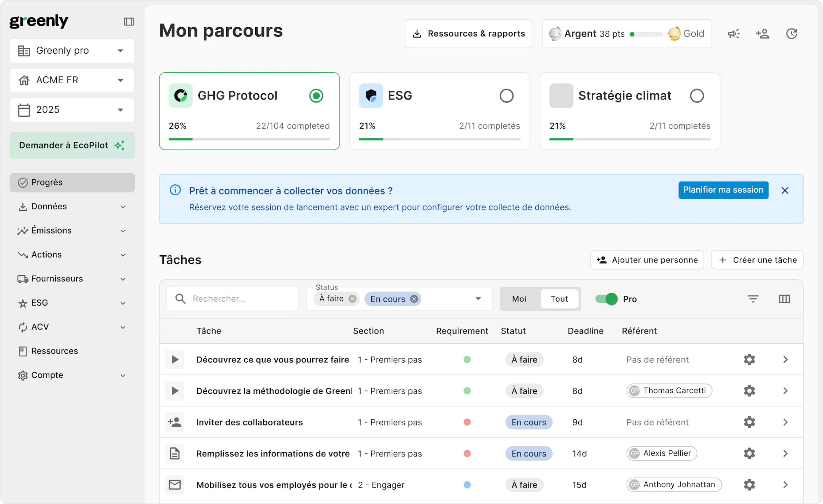Open the history refresh clock icon
The image size is (823, 504).
791,34
